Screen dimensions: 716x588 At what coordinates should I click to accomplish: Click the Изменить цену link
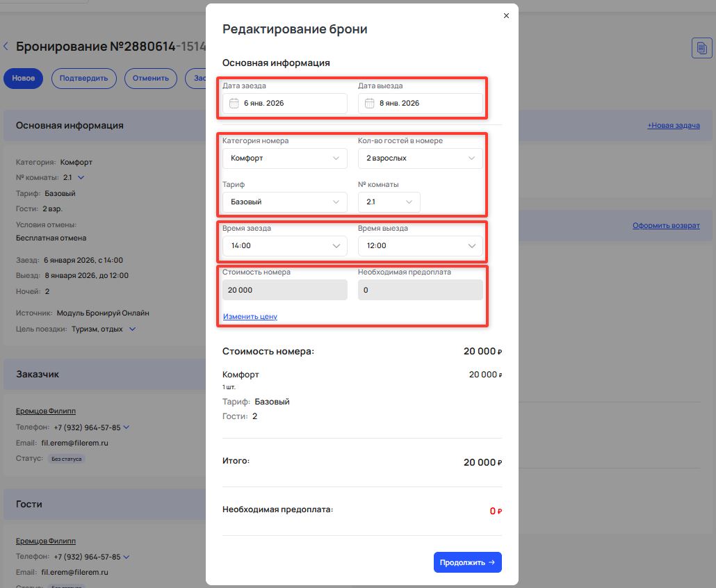250,317
